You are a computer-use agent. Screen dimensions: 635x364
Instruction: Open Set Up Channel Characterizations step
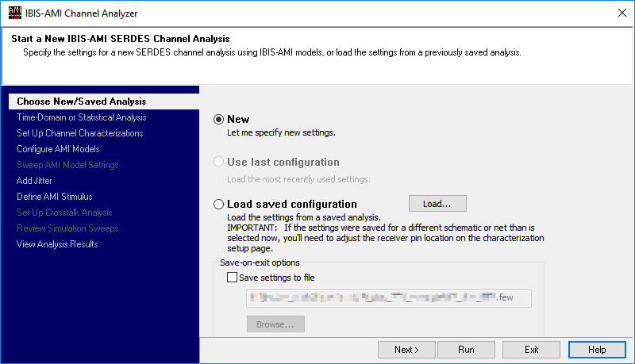coord(79,133)
